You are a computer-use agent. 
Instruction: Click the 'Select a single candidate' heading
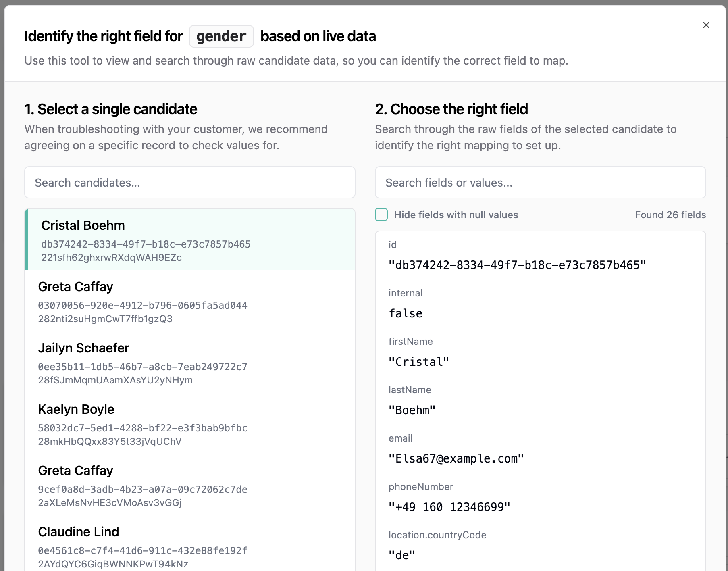pyautogui.click(x=111, y=109)
